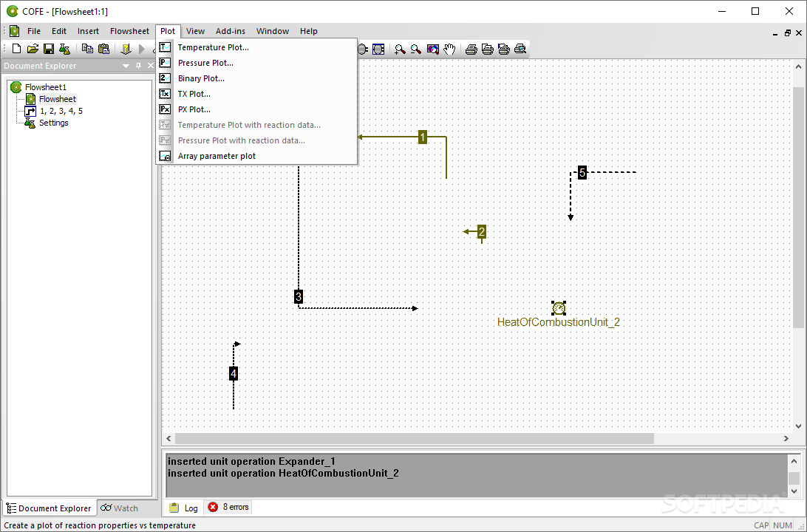Screen dimensions: 807x532
Task: Open the View menu
Action: [196, 31]
